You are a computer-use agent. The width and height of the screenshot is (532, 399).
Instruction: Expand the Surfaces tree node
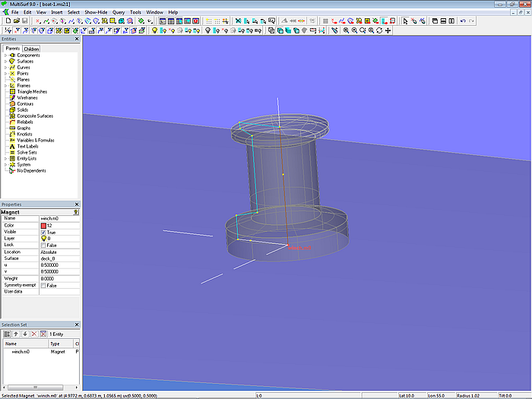5,62
